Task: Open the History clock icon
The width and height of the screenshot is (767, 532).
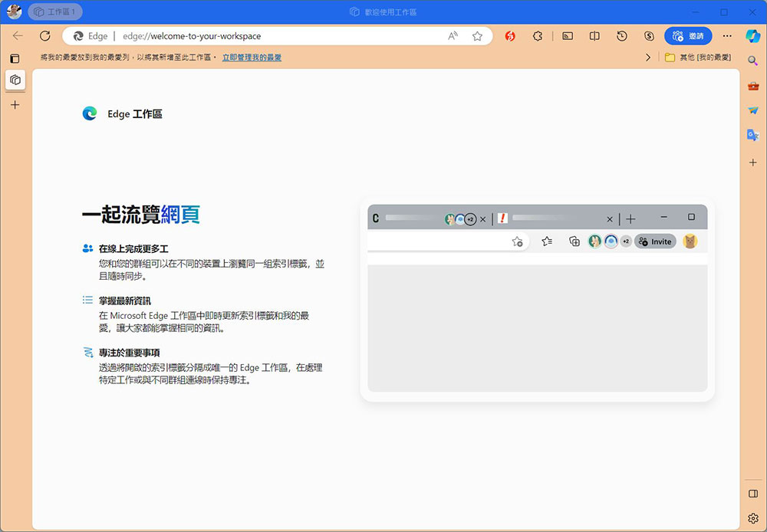Action: 622,36
